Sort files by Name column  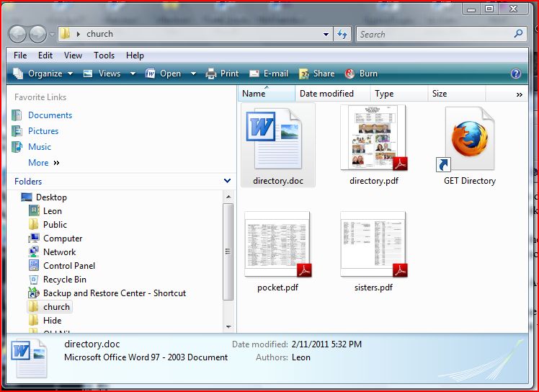coord(266,94)
